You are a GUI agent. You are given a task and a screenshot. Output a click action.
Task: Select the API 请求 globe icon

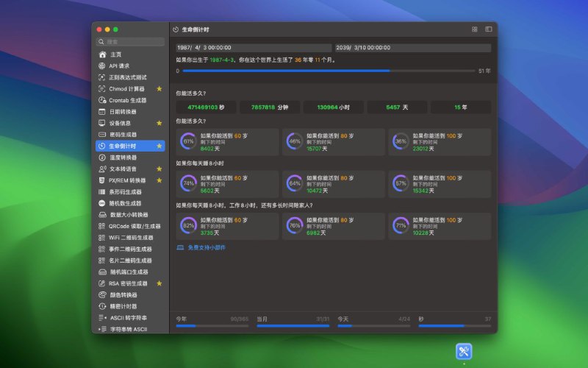tap(101, 66)
